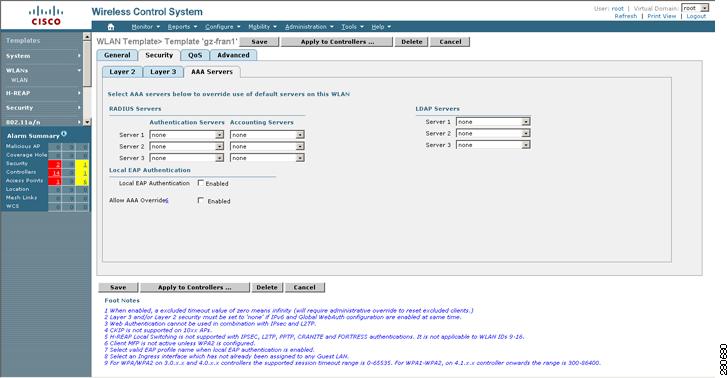The image size is (728, 378).
Task: Click sidebar scroll up arrow
Action: pos(87,36)
